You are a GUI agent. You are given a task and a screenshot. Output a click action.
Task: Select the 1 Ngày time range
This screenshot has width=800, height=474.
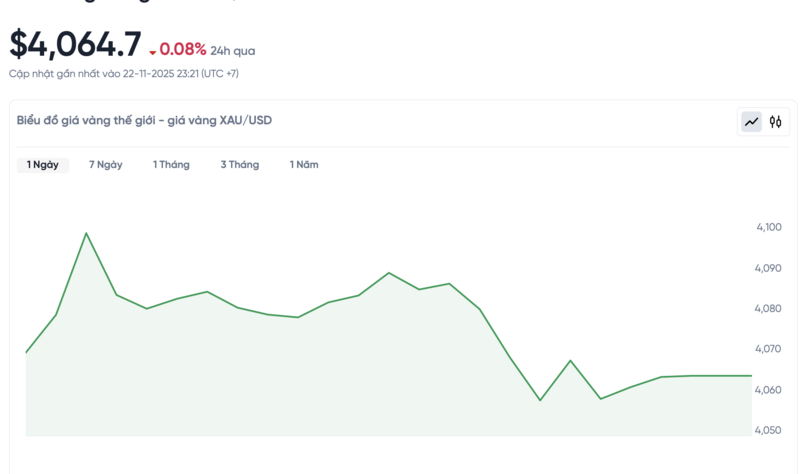pos(43,165)
